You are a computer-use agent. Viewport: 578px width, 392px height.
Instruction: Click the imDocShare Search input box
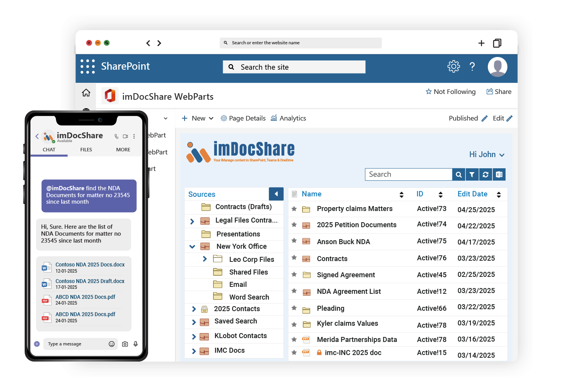tap(408, 174)
